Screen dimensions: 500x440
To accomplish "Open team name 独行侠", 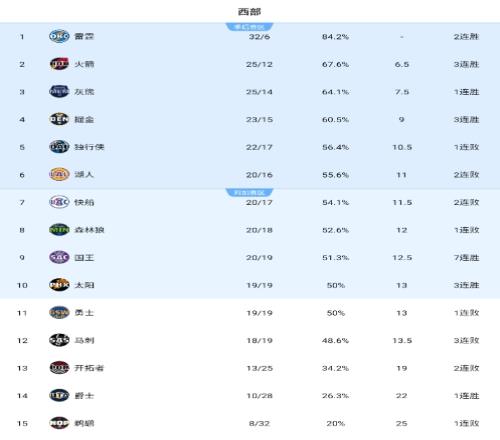I will (89, 147).
